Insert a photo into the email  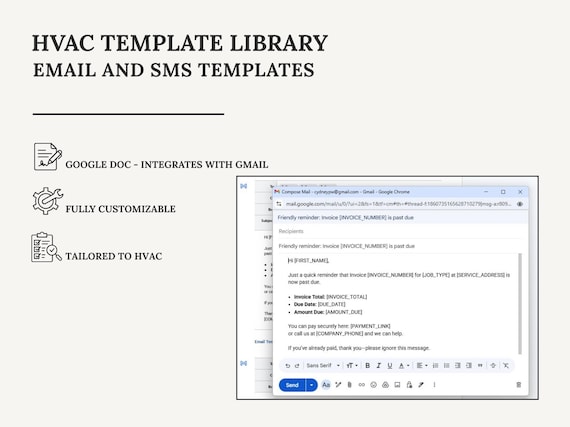tap(397, 385)
